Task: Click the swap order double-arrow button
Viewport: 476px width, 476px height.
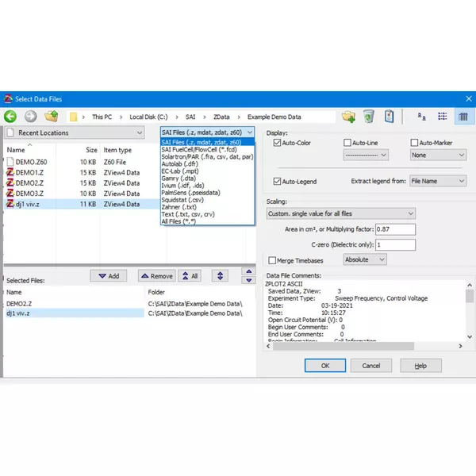Action: [220, 275]
